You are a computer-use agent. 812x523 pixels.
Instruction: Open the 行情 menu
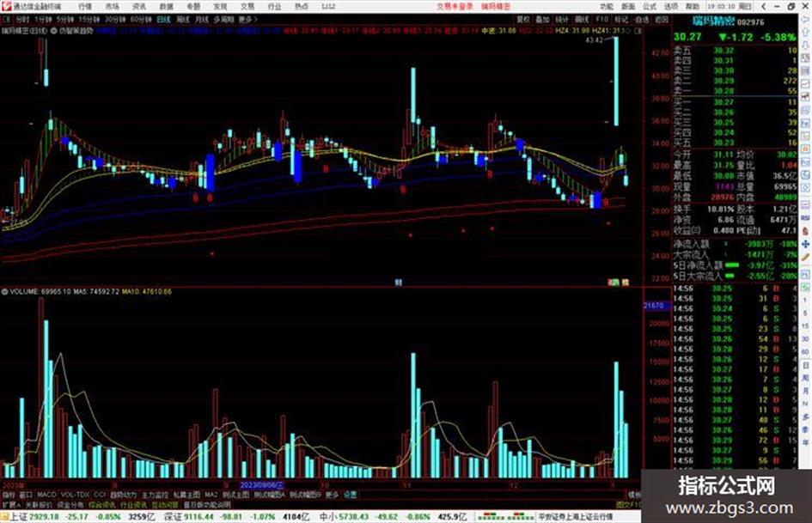[x=85, y=7]
